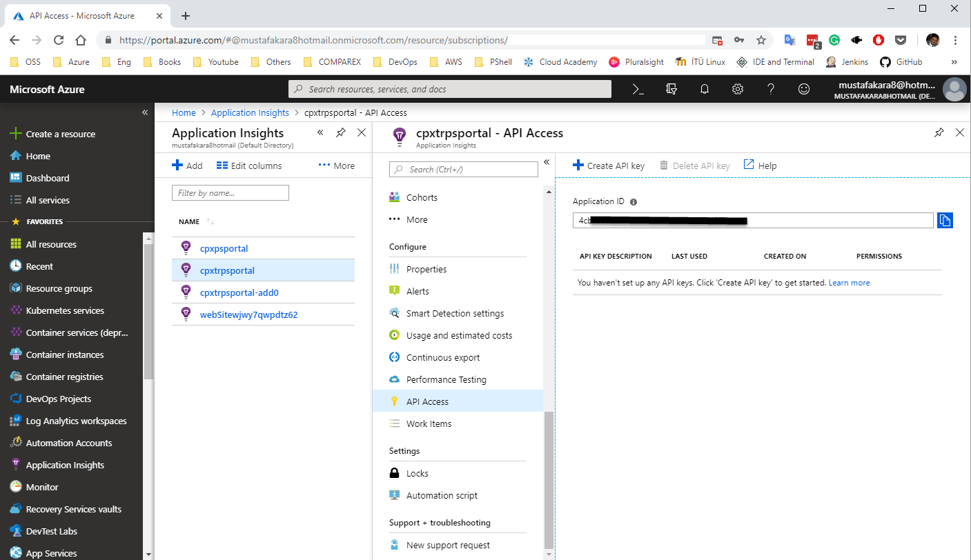971x560 pixels.
Task: Collapse the Application Insights blade
Action: (320, 132)
